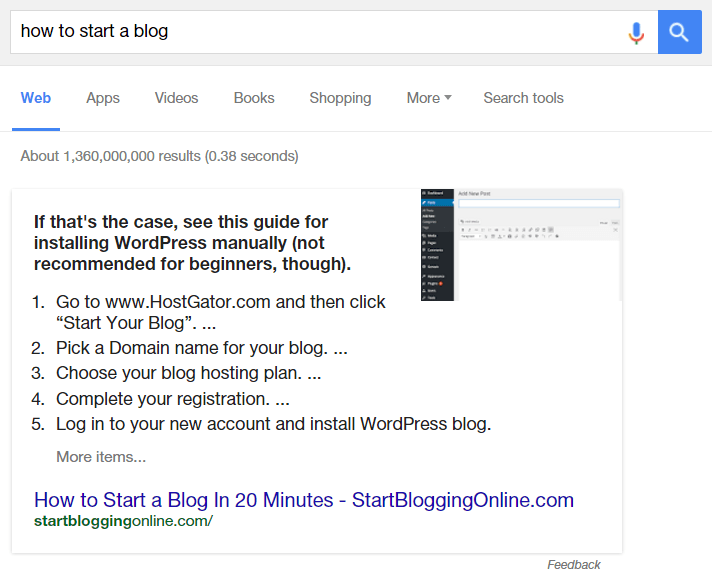Viewport: 712px width, 574px height.
Task: Click step 5 Log in to your new account
Action: click(x=274, y=424)
